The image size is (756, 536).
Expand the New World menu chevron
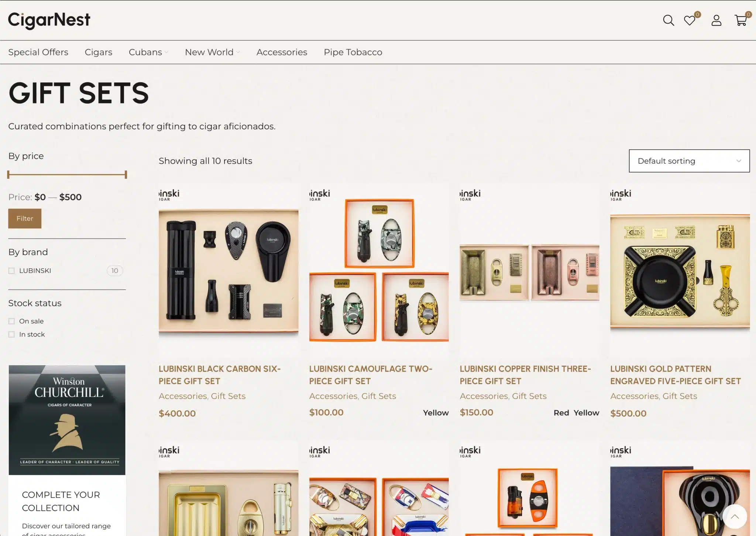point(238,52)
